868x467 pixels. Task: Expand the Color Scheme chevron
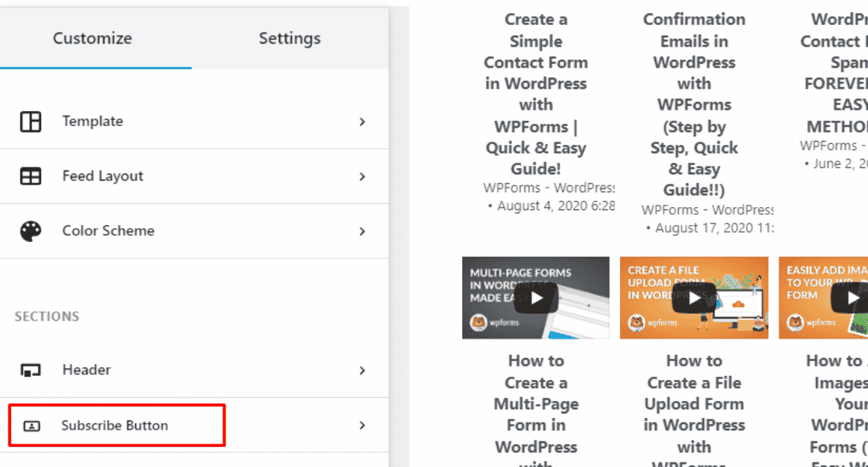pyautogui.click(x=362, y=231)
